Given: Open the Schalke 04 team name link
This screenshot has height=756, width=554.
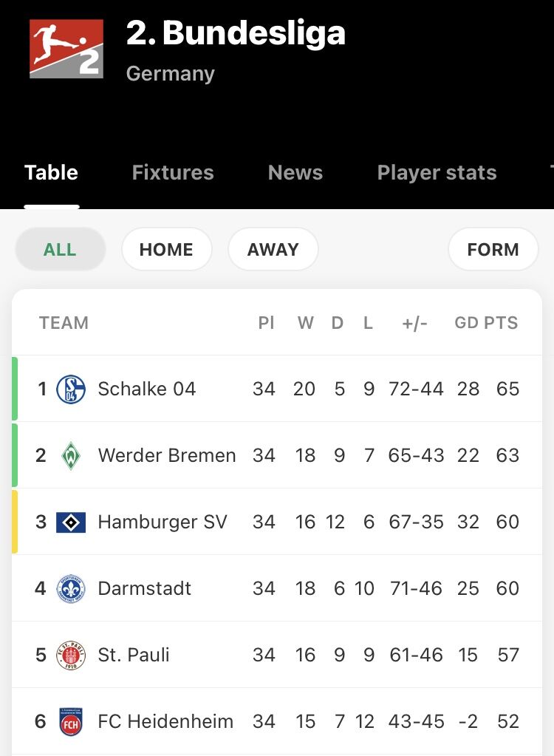Looking at the screenshot, I should pyautogui.click(x=147, y=389).
